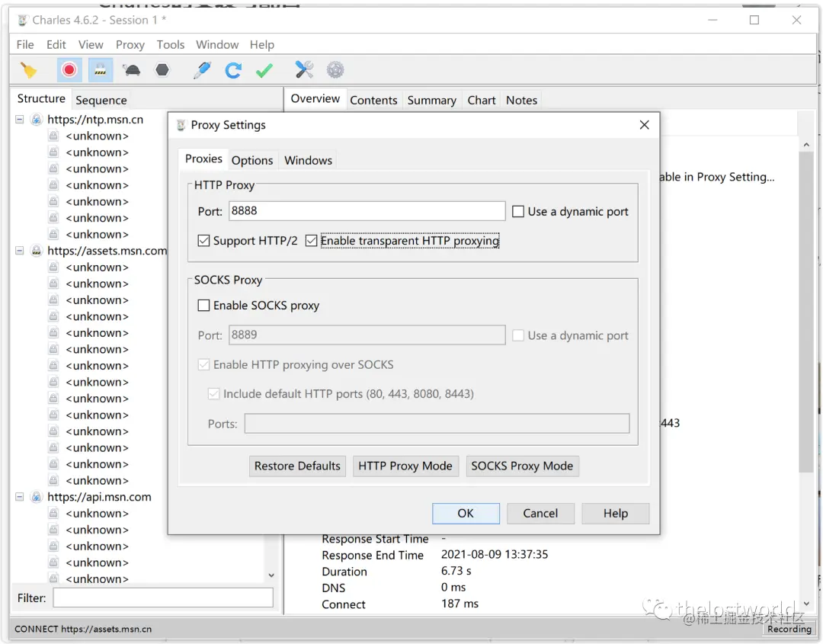Click the hexagon breakpoints icon

(163, 70)
